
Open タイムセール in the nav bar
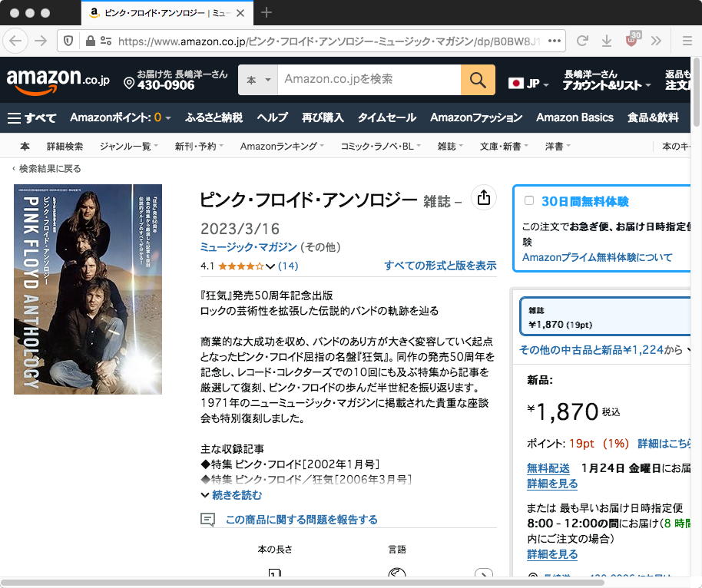point(387,117)
